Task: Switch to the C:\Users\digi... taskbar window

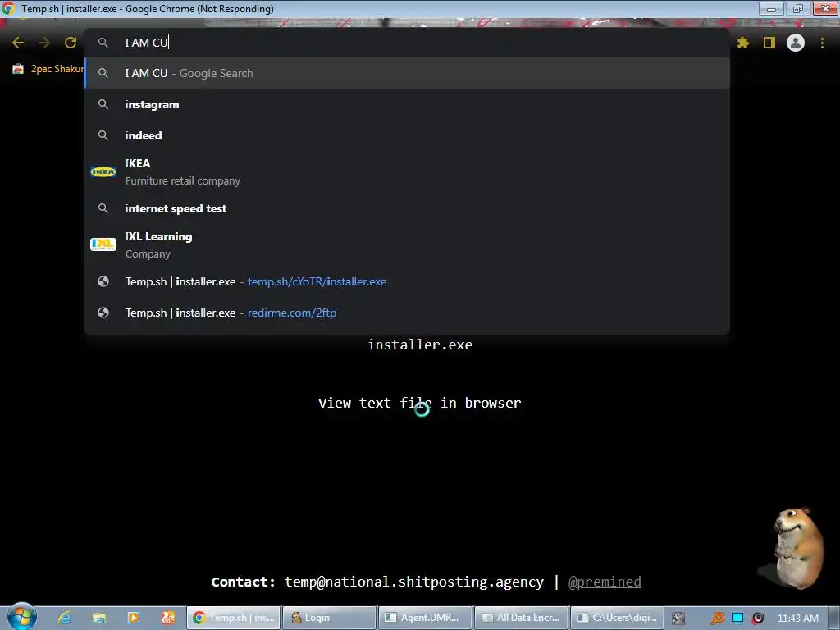Action: [x=617, y=618]
